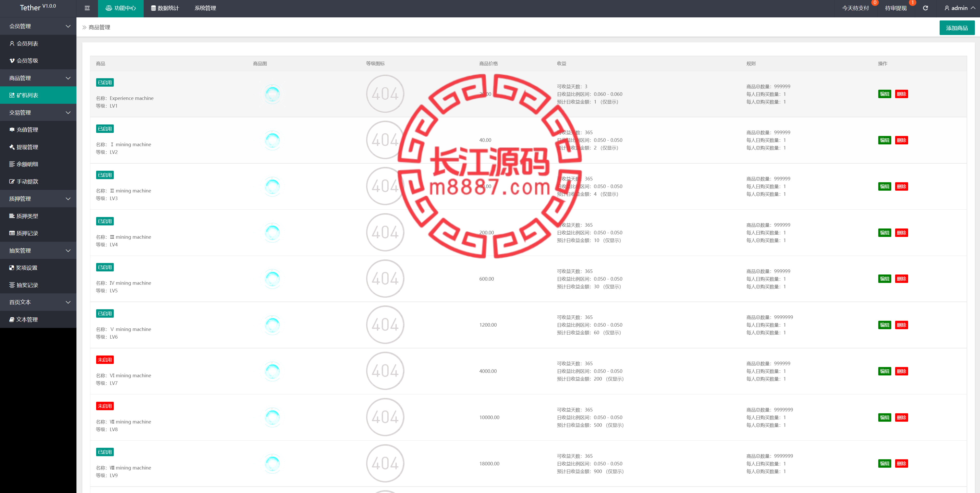Viewport: 980px width, 493px height.
Task: Open 充值管理 sidebar item
Action: 38,130
